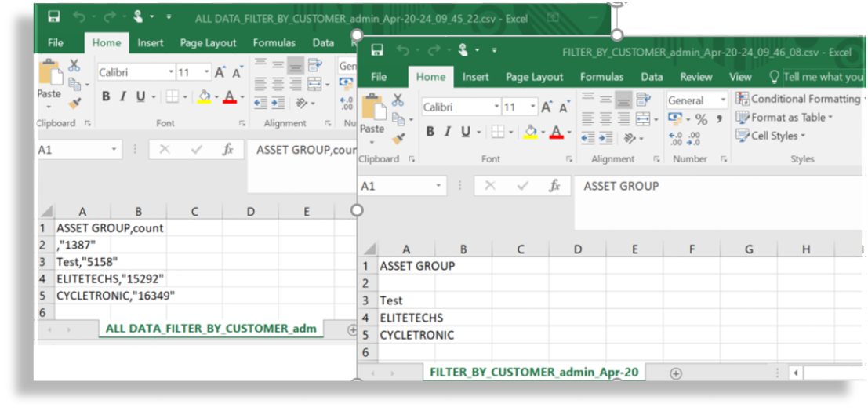
Task: Toggle Bold in back ALL DATA window
Action: click(x=106, y=97)
